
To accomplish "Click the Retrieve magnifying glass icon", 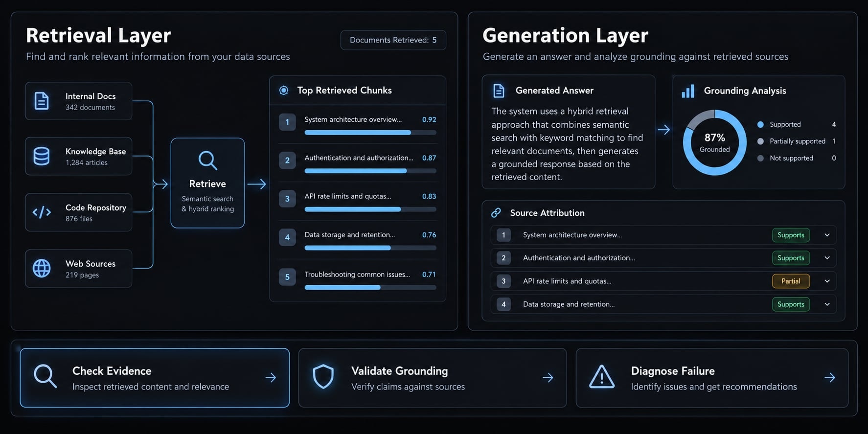I will [207, 160].
